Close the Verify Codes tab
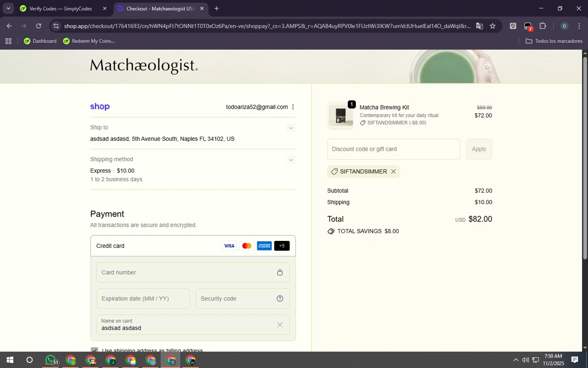Image resolution: width=588 pixels, height=368 pixels. (105, 9)
